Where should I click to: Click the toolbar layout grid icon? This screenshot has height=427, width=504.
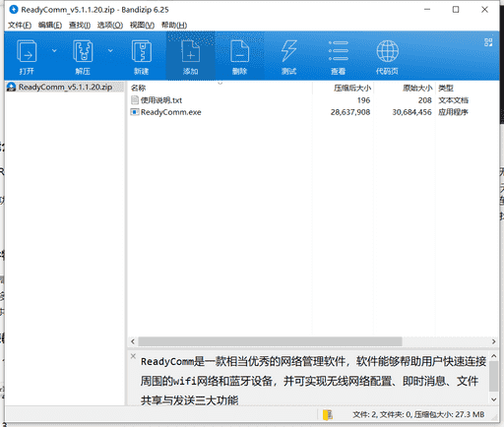click(x=488, y=42)
